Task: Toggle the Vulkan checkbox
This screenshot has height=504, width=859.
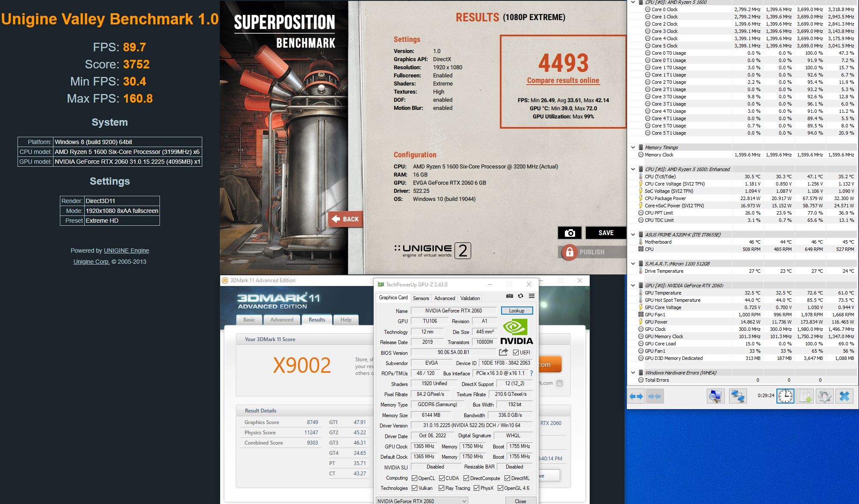Action: tap(414, 488)
